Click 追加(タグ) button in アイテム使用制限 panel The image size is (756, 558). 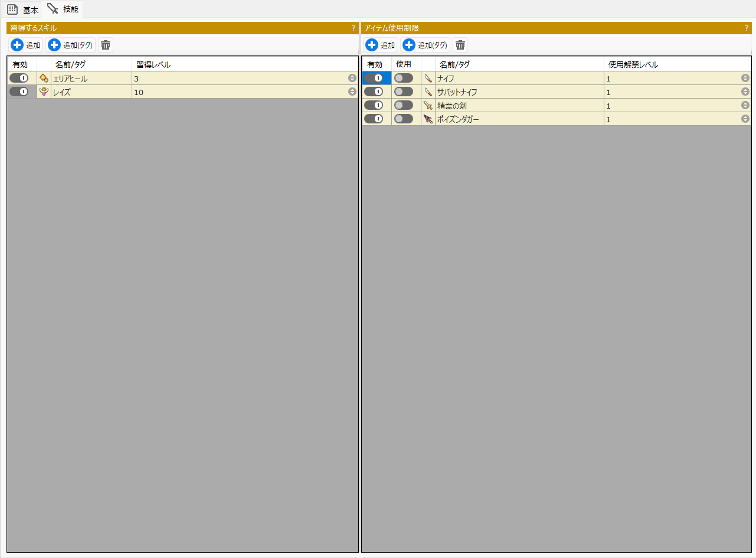click(x=425, y=45)
